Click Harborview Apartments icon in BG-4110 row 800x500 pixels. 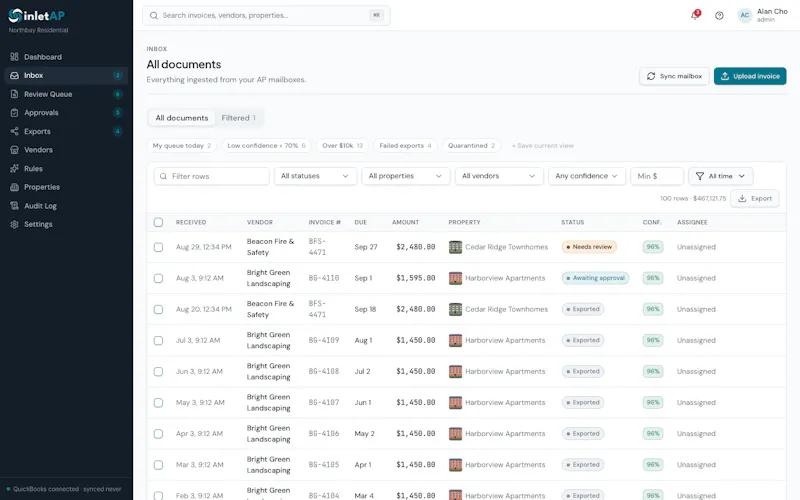455,278
